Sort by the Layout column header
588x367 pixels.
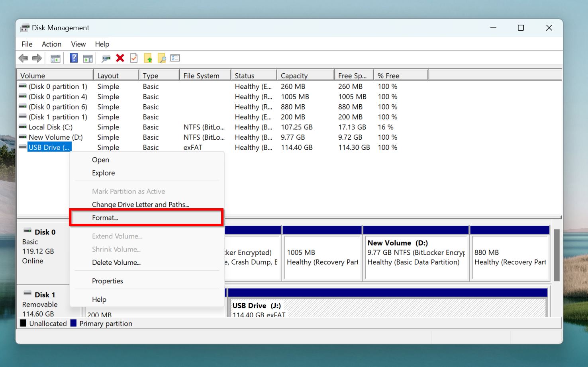[x=116, y=75]
